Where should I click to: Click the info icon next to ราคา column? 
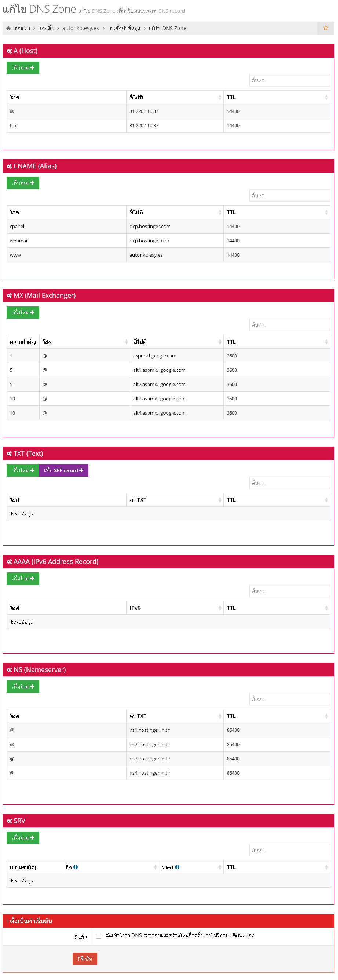(x=177, y=867)
